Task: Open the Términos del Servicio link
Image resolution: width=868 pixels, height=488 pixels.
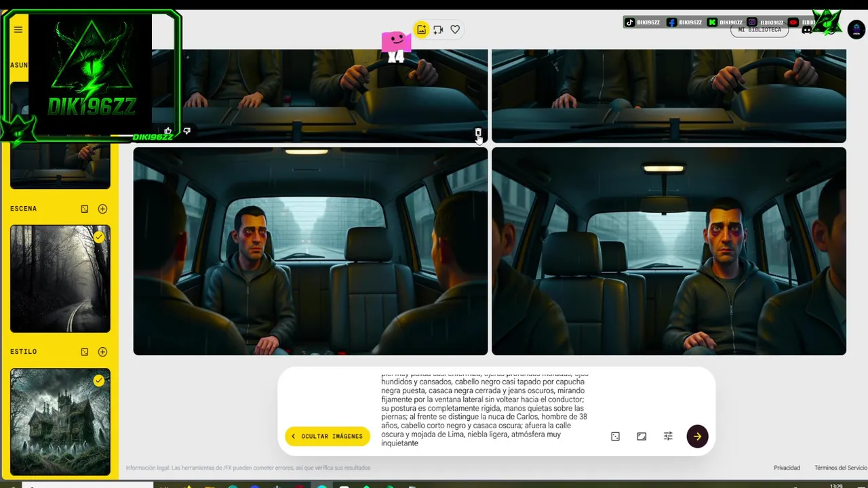Action: tap(841, 468)
